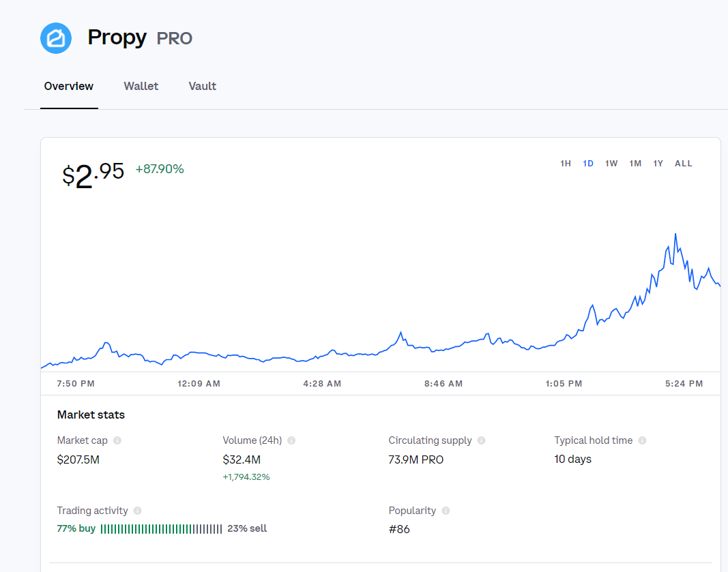Click the +87.90% price change label
728x572 pixels.
tap(160, 169)
